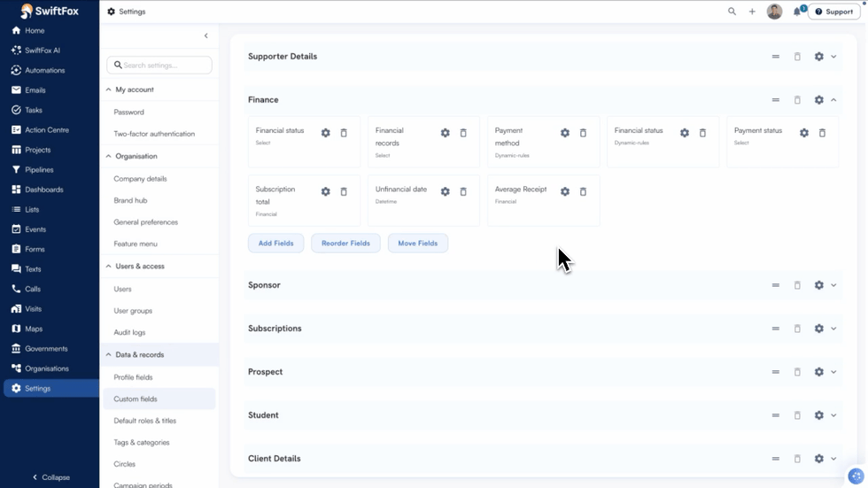
Task: Click the plus add icon in header
Action: [x=752, y=11]
